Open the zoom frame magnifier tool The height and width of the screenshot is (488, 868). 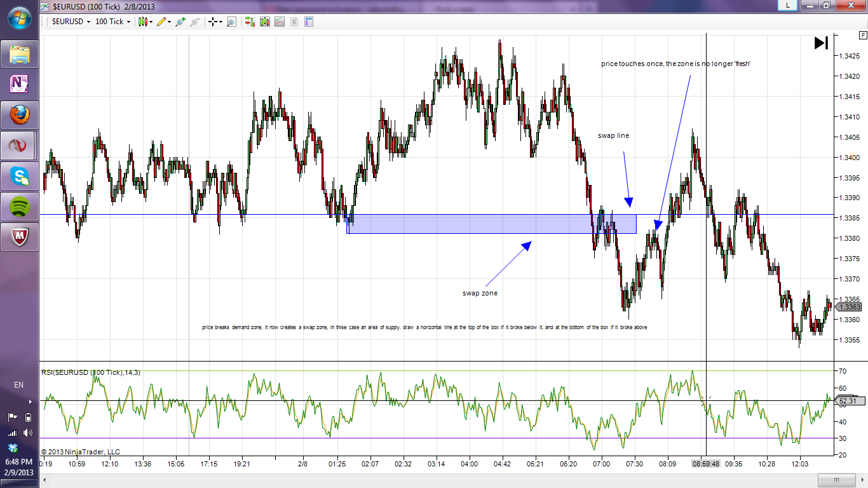231,22
